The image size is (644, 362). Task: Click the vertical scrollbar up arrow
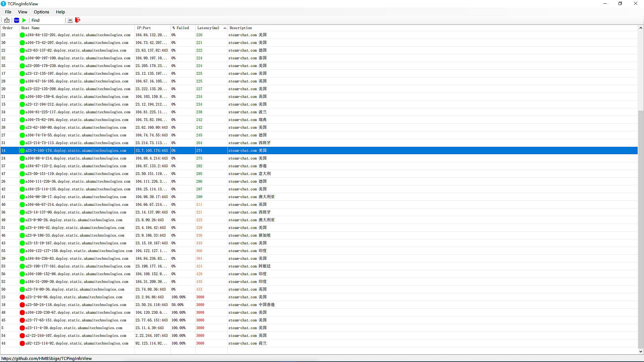(x=641, y=28)
